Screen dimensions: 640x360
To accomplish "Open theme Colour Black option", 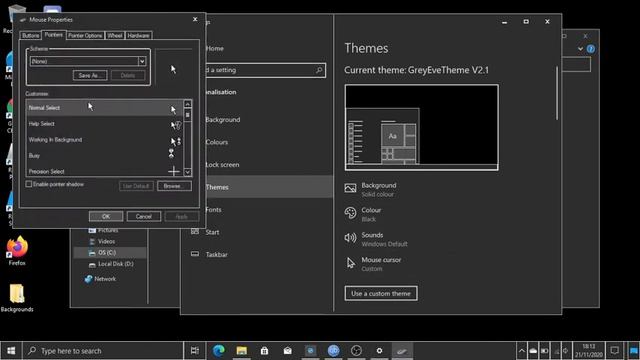I will coord(363,214).
